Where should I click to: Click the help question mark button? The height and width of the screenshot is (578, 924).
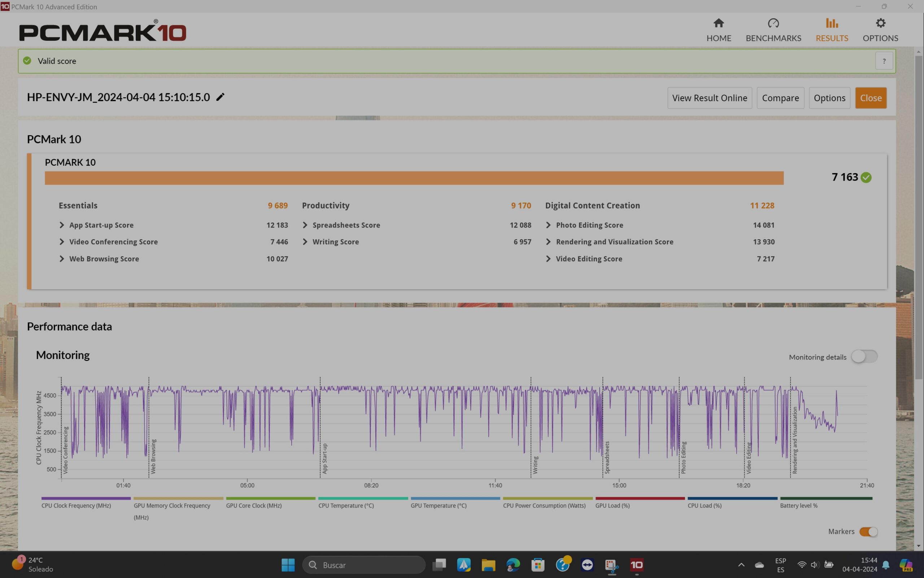[884, 61]
